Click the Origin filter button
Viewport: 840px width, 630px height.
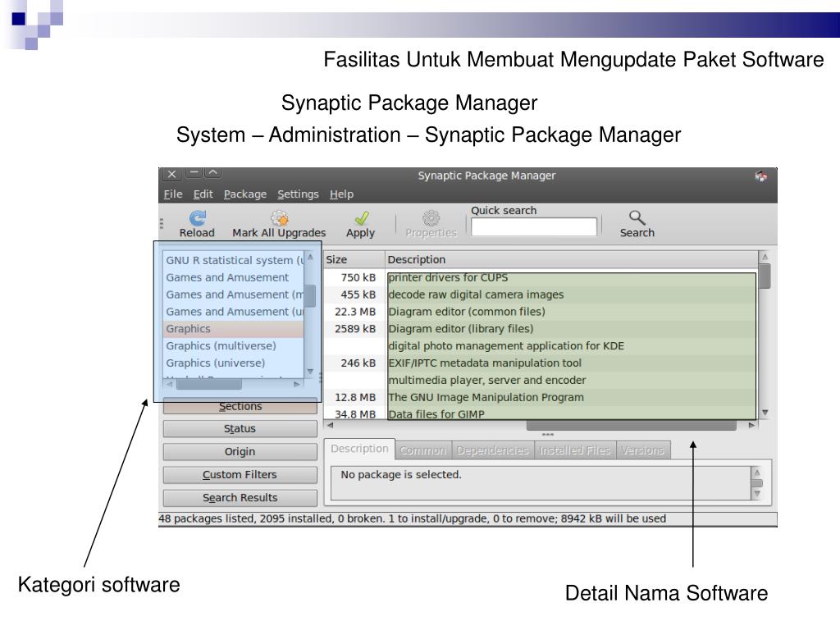coord(240,452)
